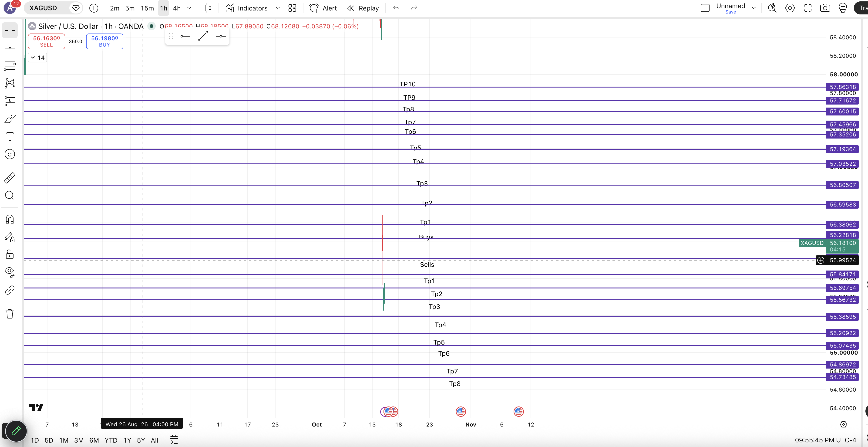Open quick search icon

point(772,8)
